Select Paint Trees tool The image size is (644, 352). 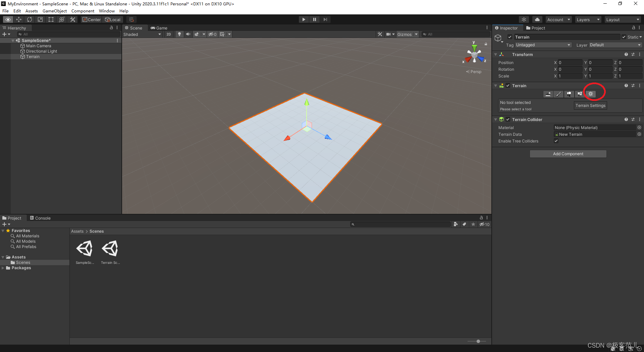569,94
